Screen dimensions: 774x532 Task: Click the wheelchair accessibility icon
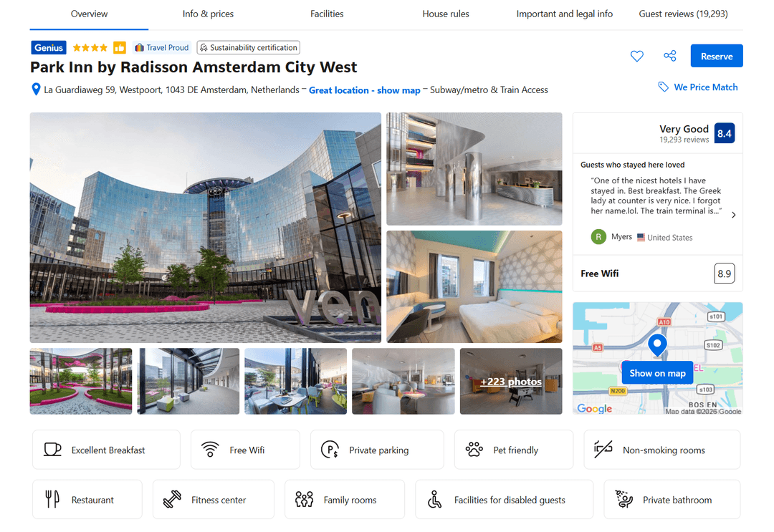(x=435, y=499)
